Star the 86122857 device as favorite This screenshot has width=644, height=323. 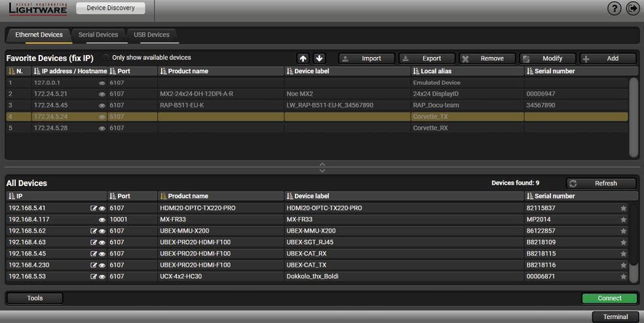624,231
